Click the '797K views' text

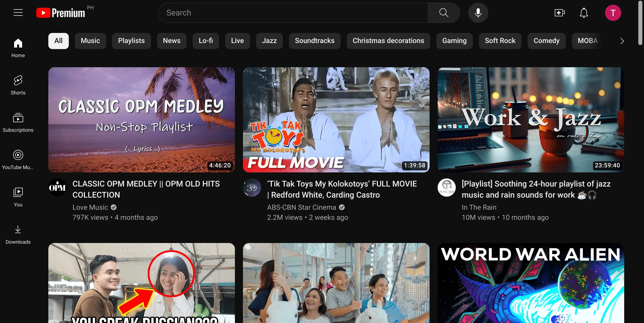click(x=90, y=217)
